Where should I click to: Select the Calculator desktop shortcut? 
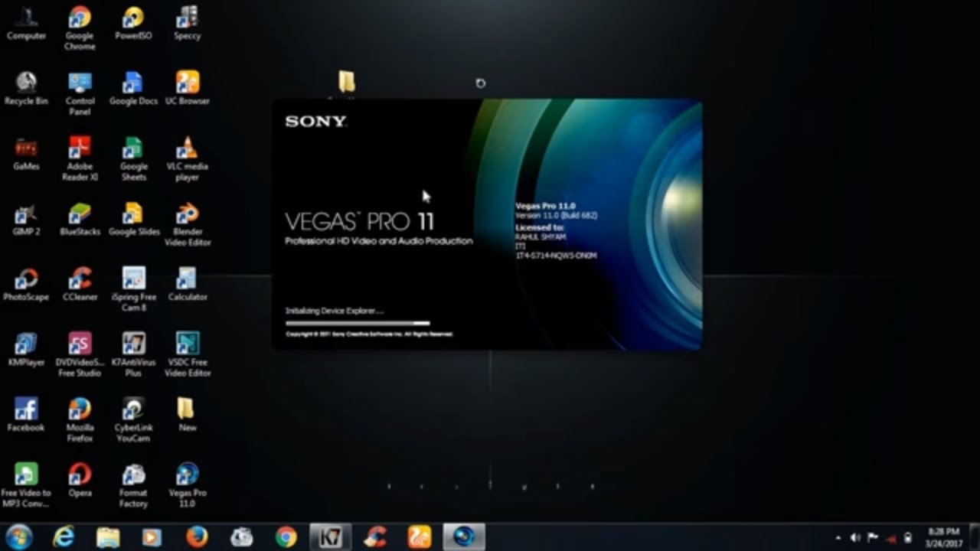click(187, 284)
